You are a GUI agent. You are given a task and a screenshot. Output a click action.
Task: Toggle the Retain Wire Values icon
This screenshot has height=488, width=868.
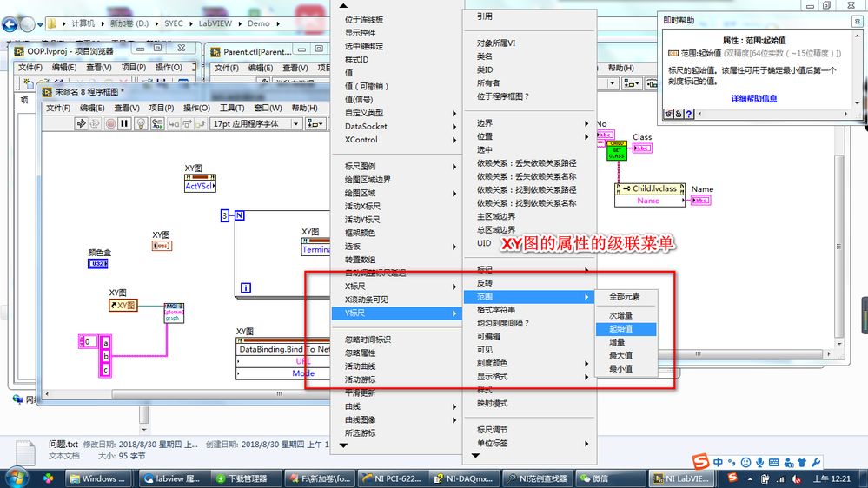tap(157, 123)
